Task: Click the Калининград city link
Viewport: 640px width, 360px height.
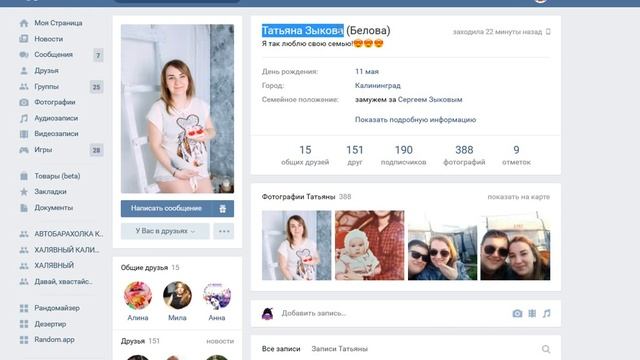Action: [378, 86]
